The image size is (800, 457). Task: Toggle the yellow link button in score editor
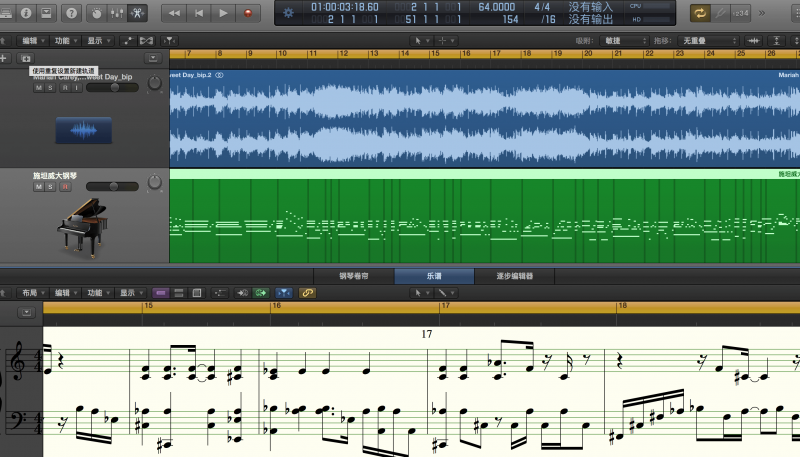tap(308, 293)
